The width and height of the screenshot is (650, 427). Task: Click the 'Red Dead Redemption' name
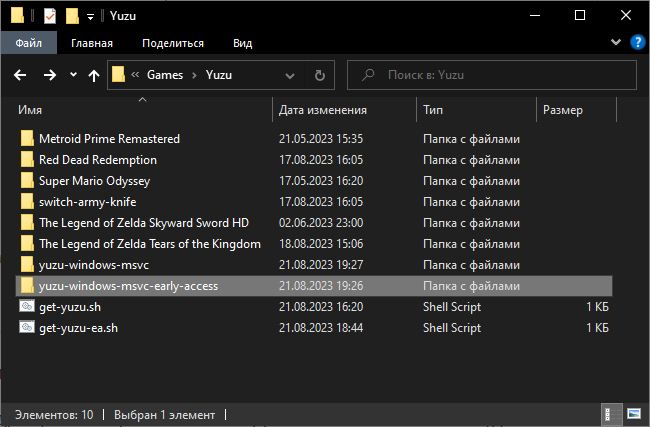[98, 160]
